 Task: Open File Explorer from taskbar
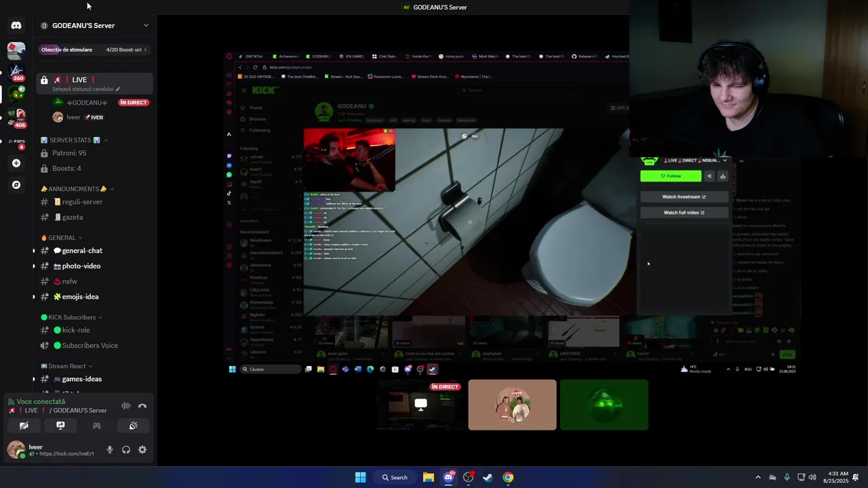[x=429, y=477]
